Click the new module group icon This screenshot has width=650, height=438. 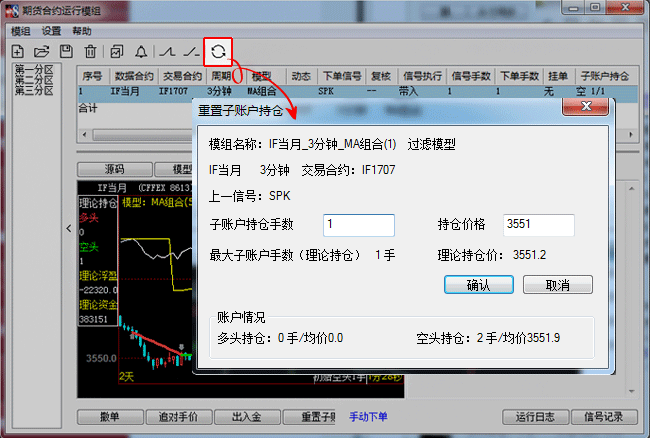click(18, 51)
